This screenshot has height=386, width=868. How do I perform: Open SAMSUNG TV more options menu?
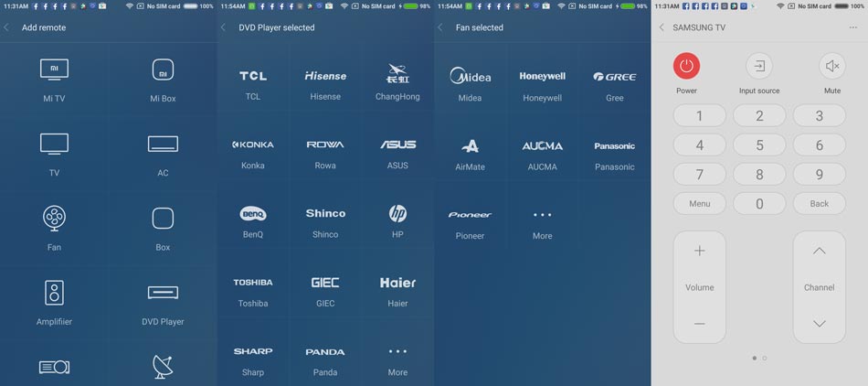click(x=852, y=27)
